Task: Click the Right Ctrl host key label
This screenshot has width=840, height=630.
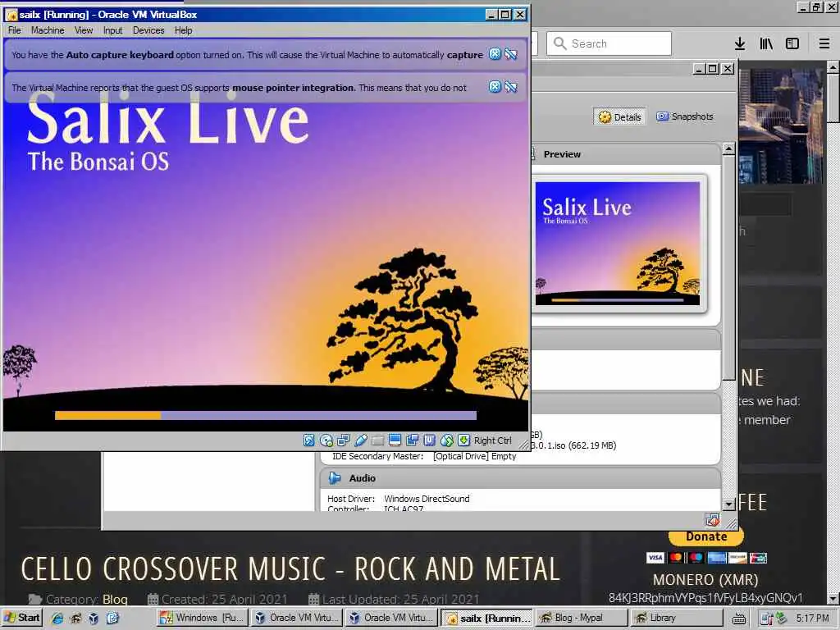Action: 493,441
